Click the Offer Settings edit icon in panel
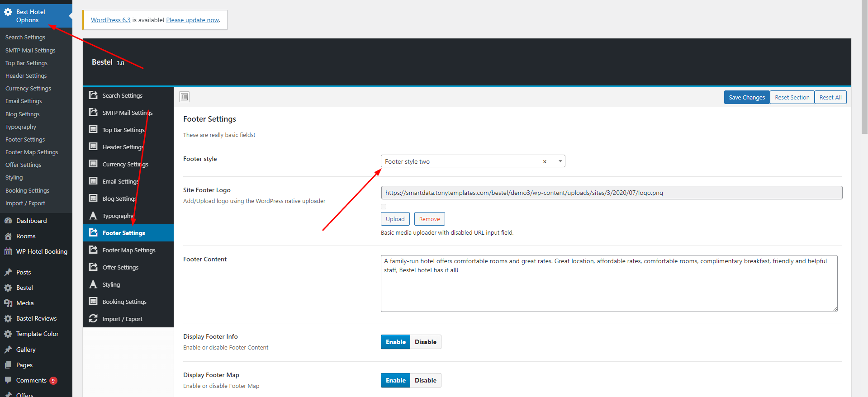The image size is (868, 397). (93, 267)
